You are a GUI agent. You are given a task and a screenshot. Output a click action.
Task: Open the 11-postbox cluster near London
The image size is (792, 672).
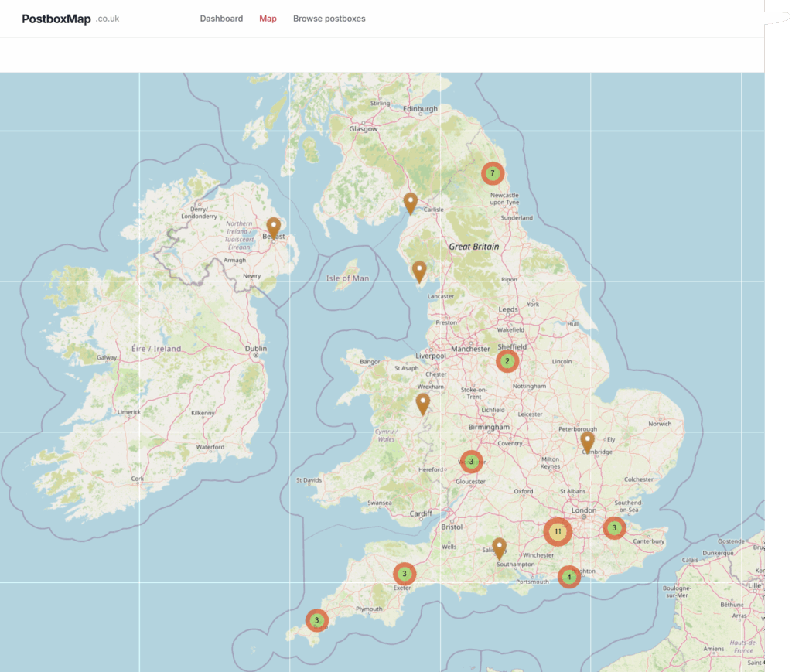[x=558, y=531]
